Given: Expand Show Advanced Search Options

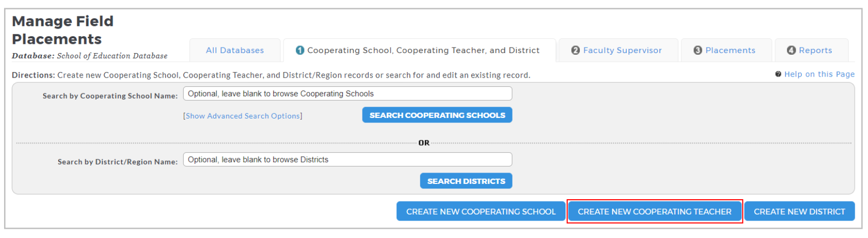Looking at the screenshot, I should [x=243, y=116].
